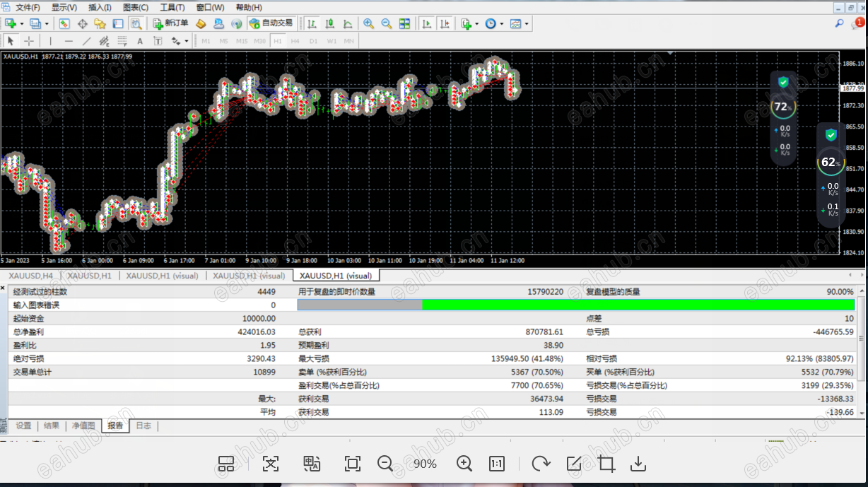The width and height of the screenshot is (868, 487).
Task: Switch timeframe to D1
Action: click(313, 41)
